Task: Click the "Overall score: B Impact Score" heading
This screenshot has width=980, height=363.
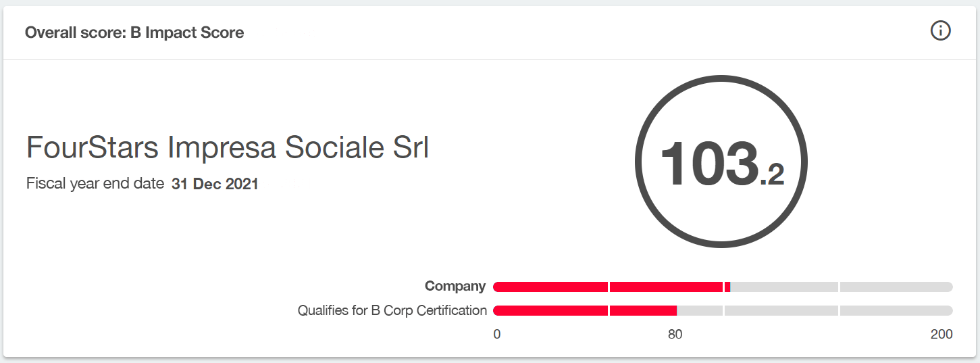Action: point(134,32)
